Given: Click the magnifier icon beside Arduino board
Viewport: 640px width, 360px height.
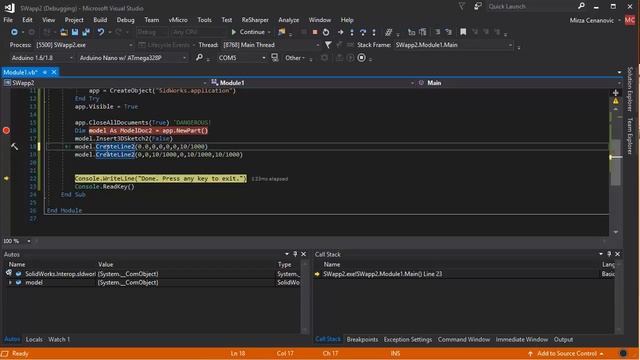Looking at the screenshot, I should pos(199,58).
